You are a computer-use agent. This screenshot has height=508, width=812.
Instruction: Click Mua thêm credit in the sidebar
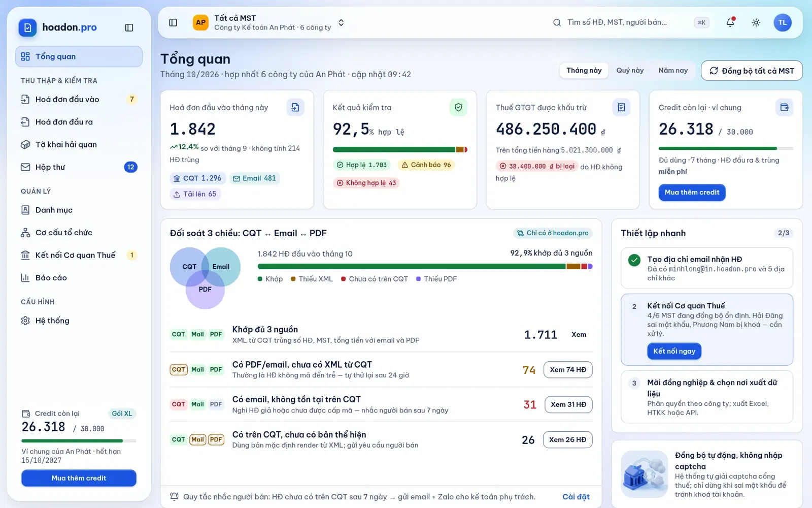79,478
